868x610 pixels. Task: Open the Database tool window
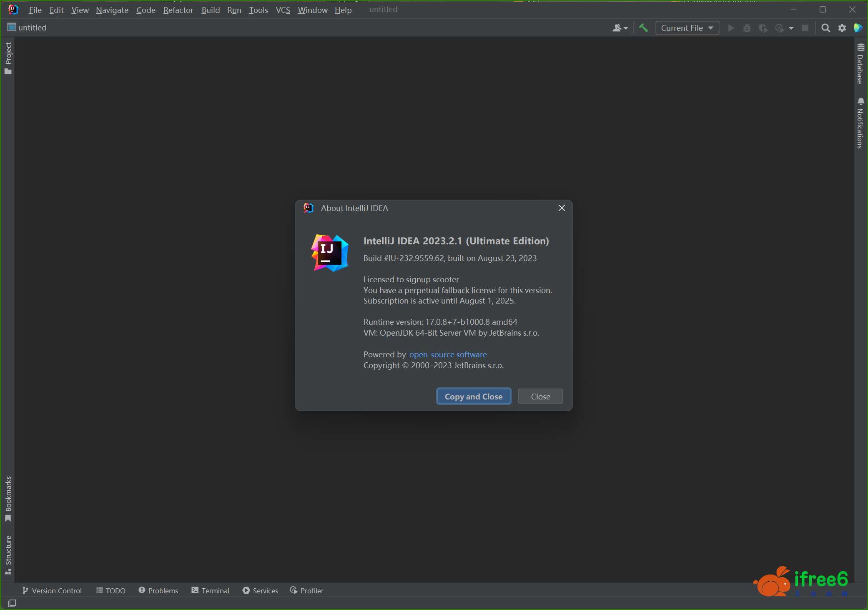[x=860, y=64]
